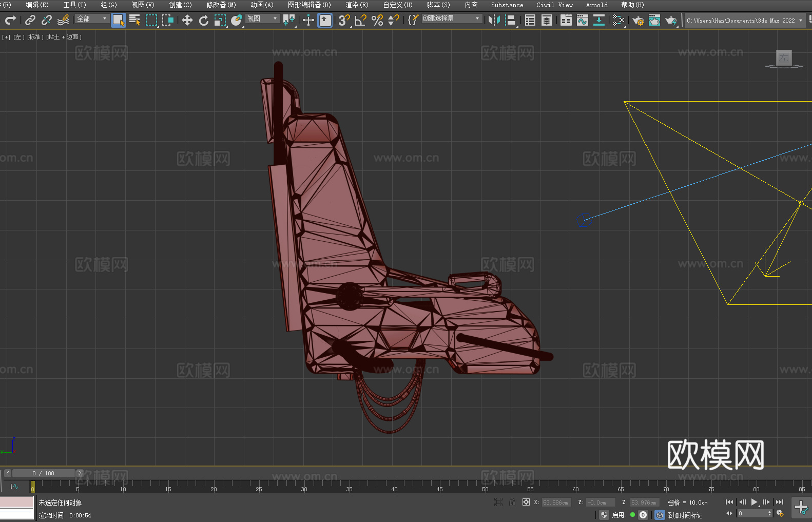Select the Unlink selection tool
This screenshot has width=812, height=522.
point(47,20)
